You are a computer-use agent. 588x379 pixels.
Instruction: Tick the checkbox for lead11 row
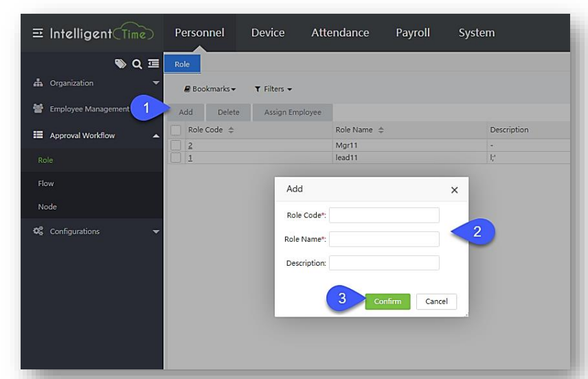pyautogui.click(x=176, y=158)
